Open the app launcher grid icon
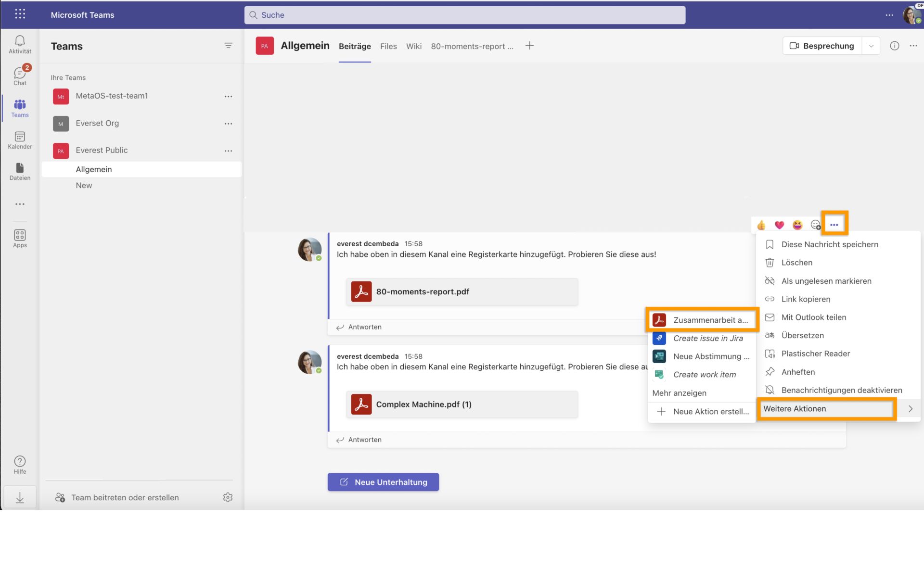The height and width of the screenshot is (569, 924). coord(20,14)
